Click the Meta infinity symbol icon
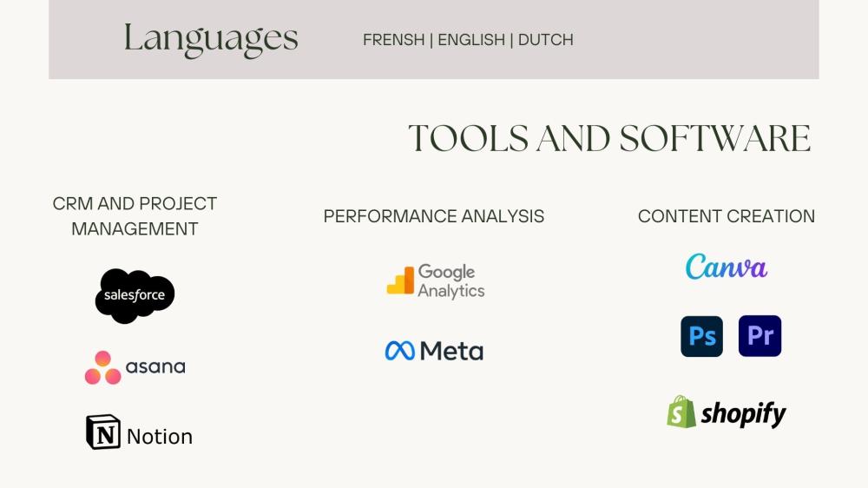This screenshot has width=868, height=488. point(399,351)
